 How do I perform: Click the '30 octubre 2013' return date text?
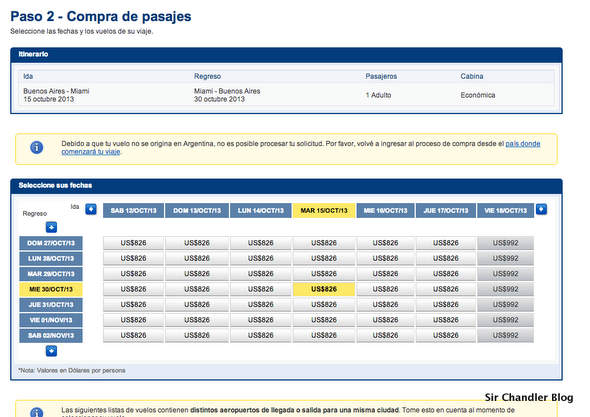point(219,99)
